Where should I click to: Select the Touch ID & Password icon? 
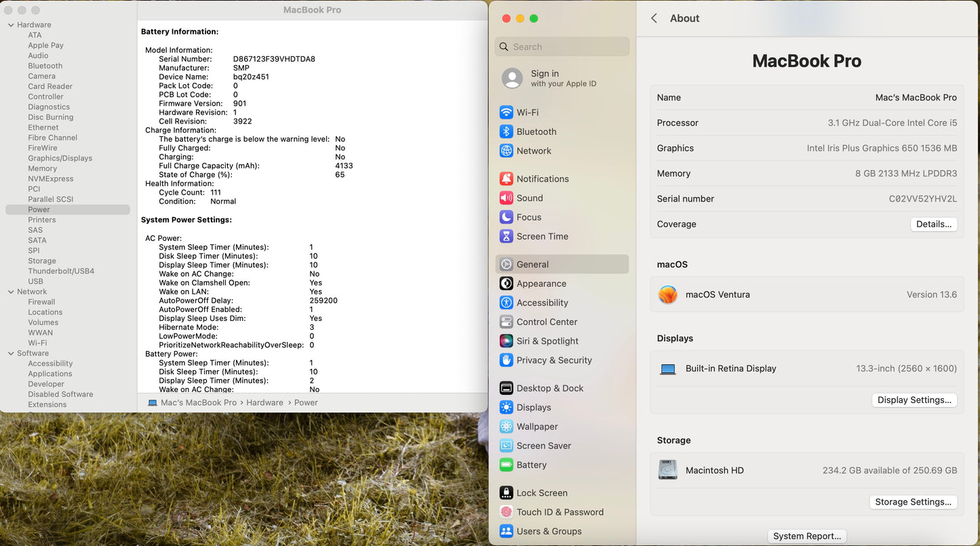[506, 512]
